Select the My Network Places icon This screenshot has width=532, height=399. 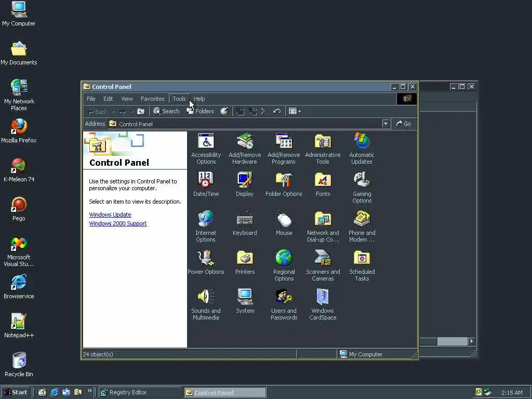[x=19, y=95]
